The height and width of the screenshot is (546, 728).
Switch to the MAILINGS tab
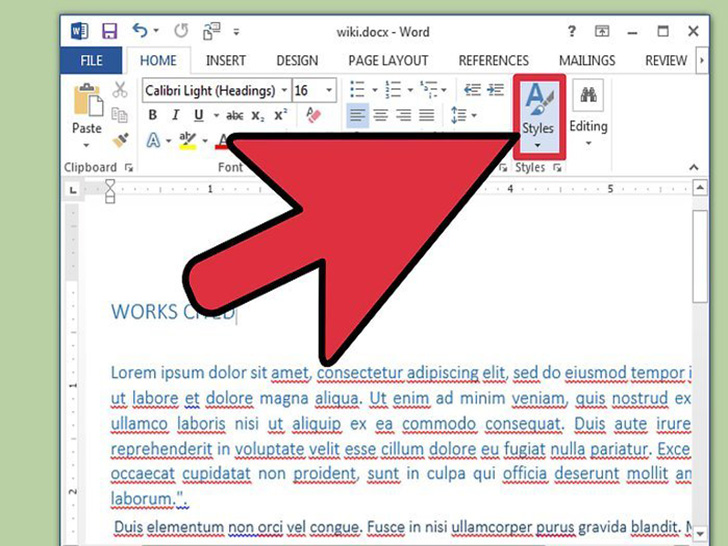(x=587, y=60)
